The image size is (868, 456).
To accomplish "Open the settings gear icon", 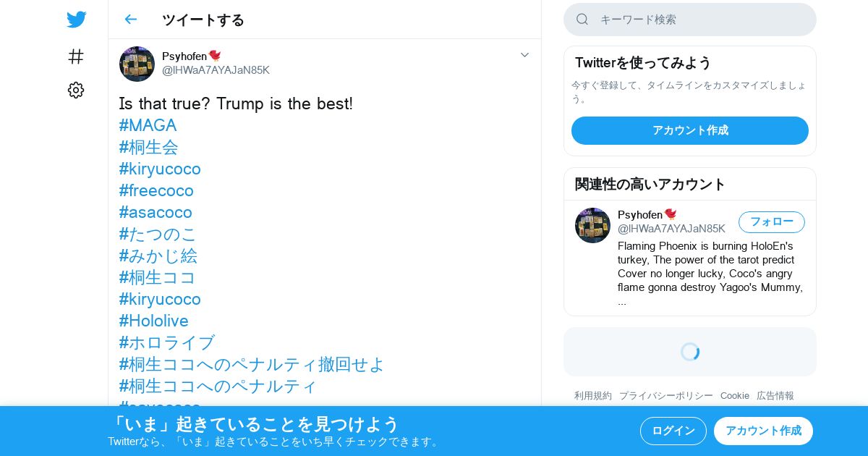I will pos(76,90).
